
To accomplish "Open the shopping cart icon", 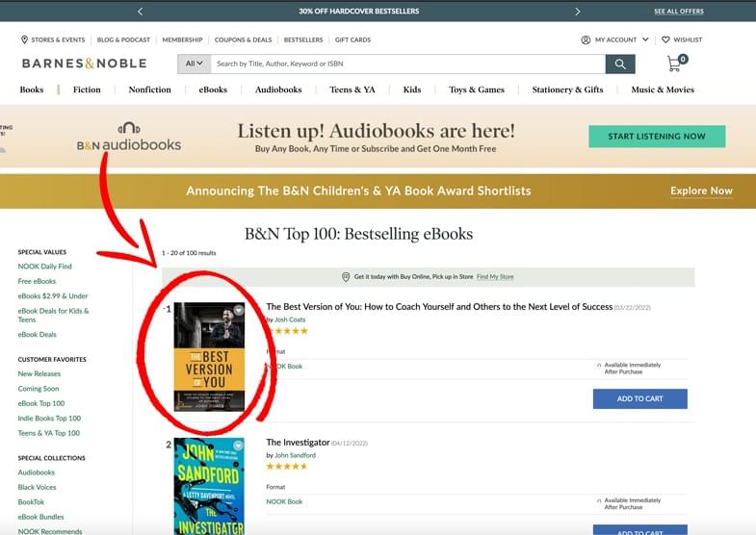I will (x=676, y=64).
